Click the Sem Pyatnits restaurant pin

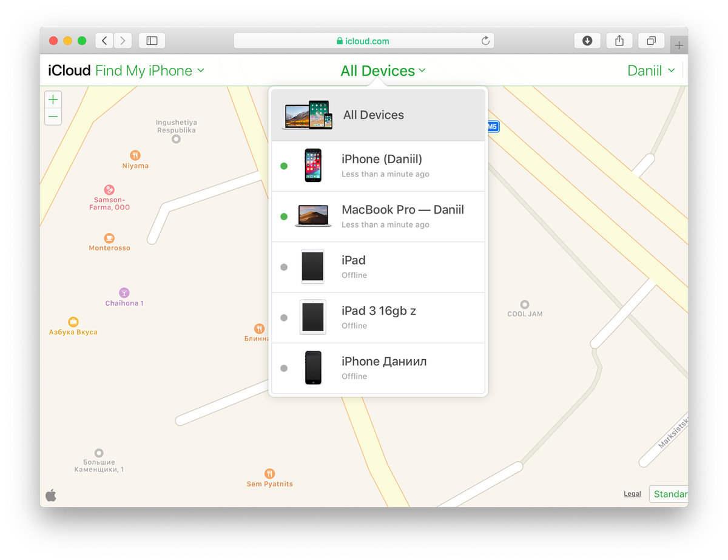click(269, 473)
